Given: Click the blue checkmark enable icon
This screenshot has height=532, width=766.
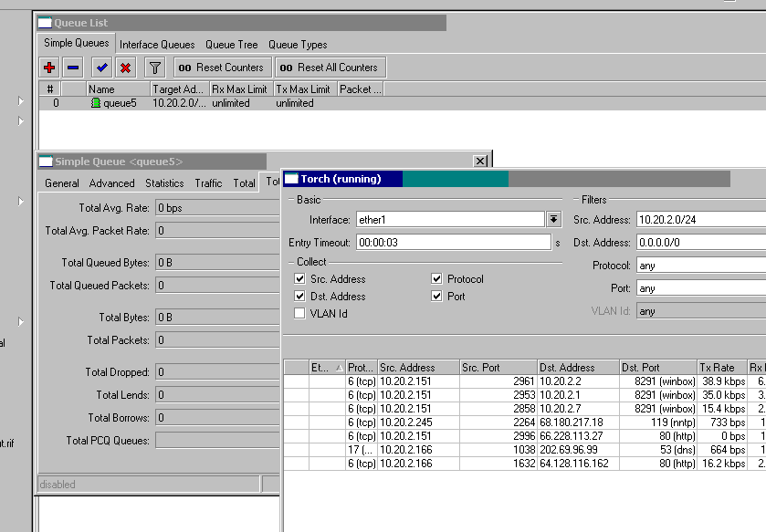Looking at the screenshot, I should 101,68.
